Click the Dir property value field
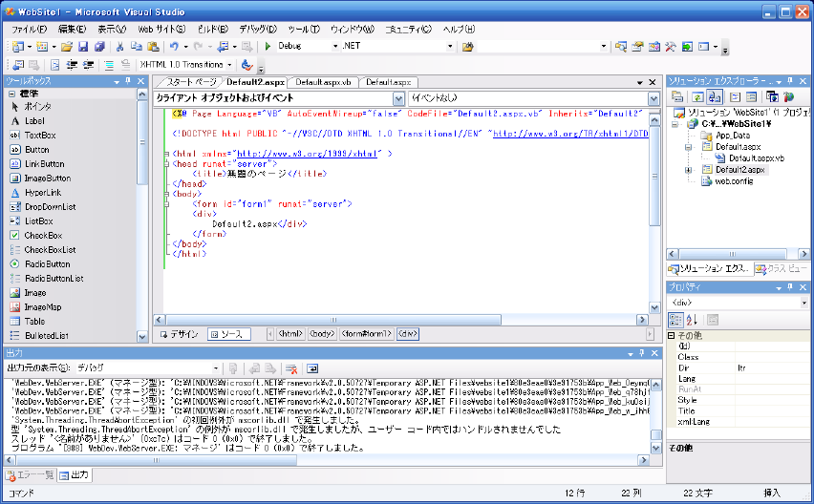 pos(773,368)
